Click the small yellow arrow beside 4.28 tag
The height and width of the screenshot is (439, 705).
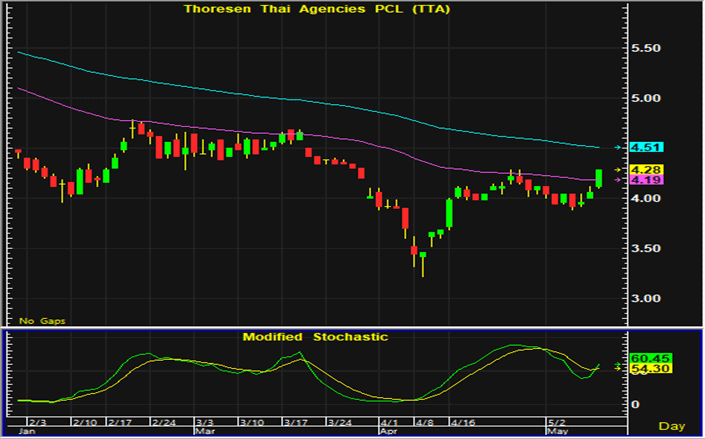tap(617, 170)
